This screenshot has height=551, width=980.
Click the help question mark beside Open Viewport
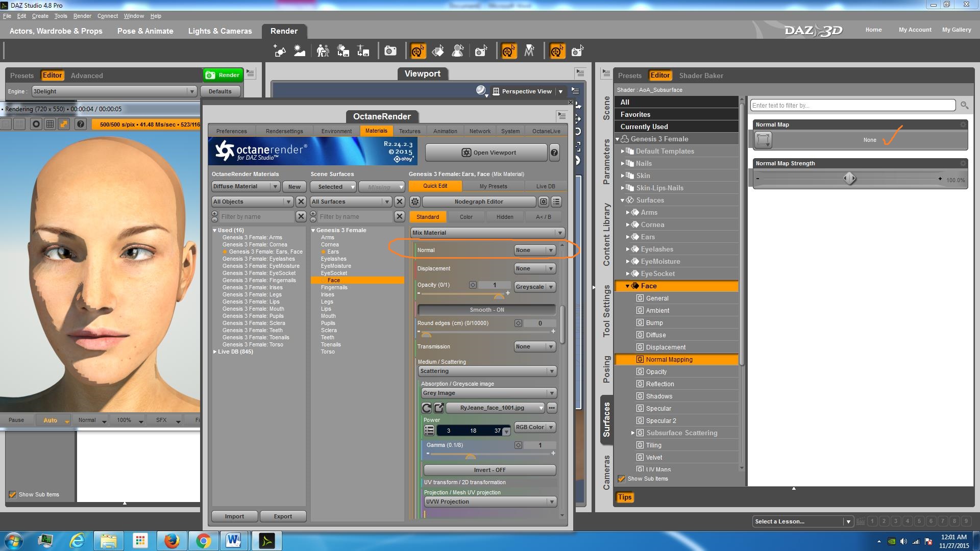click(554, 153)
